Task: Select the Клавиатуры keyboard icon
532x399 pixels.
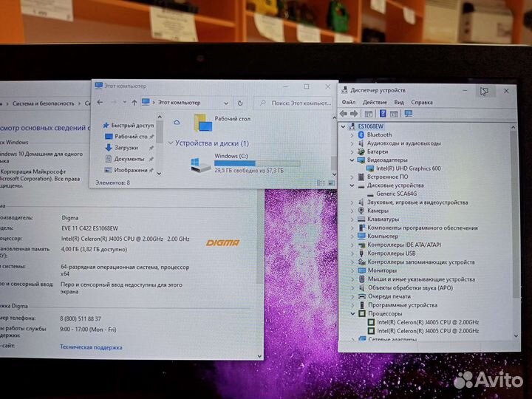Action: (361, 219)
